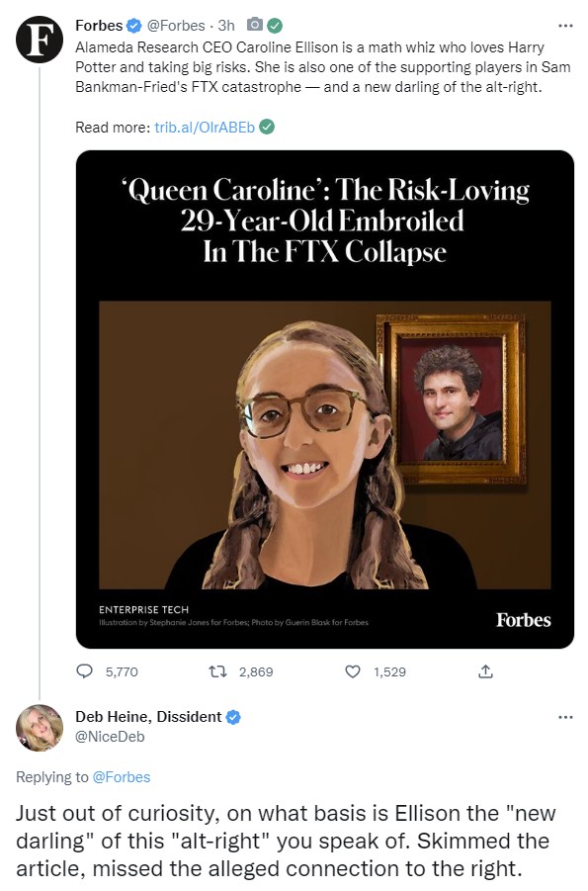Open Deb Heine's profile photo
Screen dimensions: 588x891
pyautogui.click(x=40, y=728)
